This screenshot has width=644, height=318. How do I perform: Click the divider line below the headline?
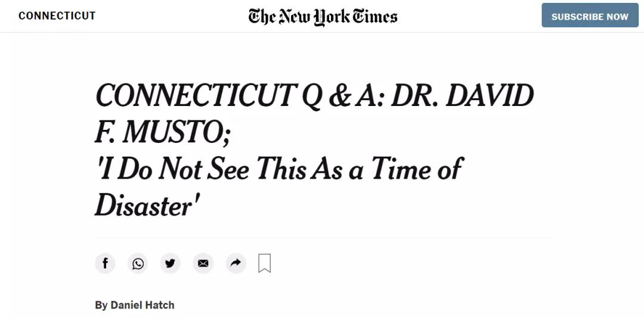point(322,237)
